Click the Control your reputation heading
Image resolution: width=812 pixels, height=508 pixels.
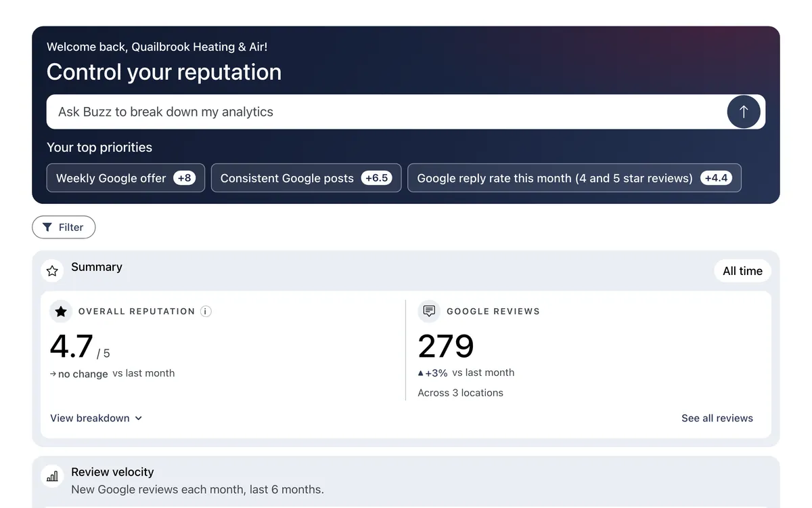click(164, 72)
